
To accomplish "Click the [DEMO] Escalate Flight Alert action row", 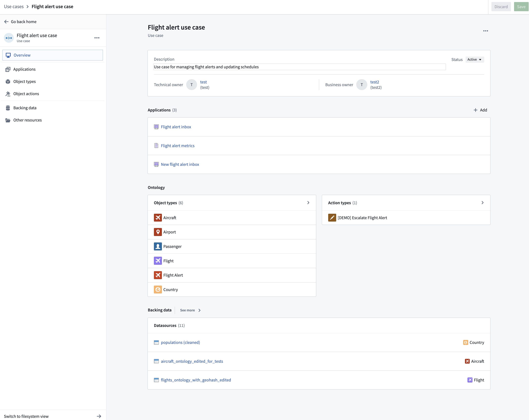I will [x=406, y=218].
